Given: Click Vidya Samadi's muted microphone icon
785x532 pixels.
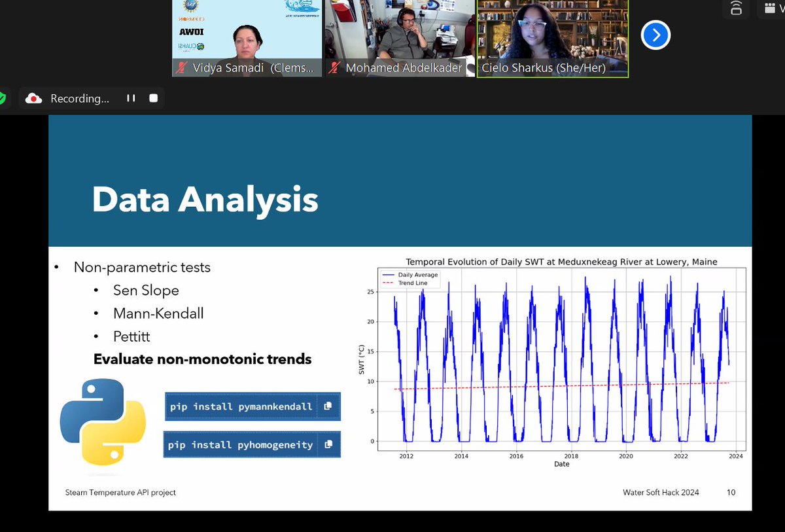Looking at the screenshot, I should pyautogui.click(x=181, y=68).
